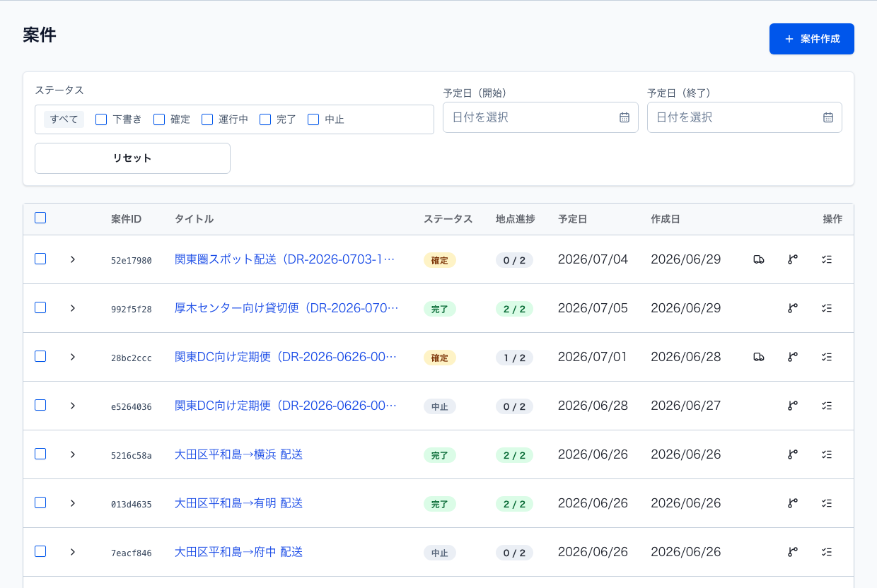The width and height of the screenshot is (877, 588).
Task: Click calendar icon in 予定日(開始) field
Action: pyautogui.click(x=625, y=117)
